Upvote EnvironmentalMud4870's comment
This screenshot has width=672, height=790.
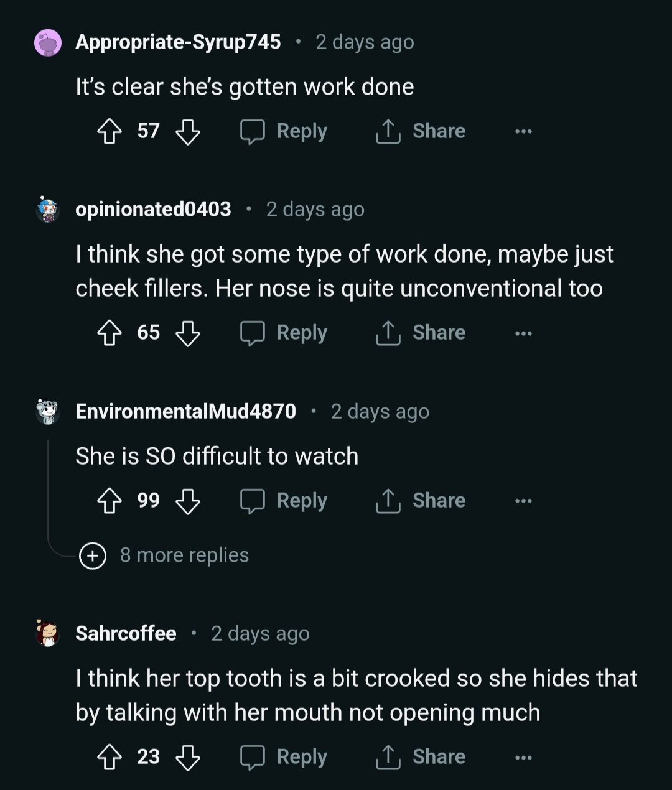point(110,501)
